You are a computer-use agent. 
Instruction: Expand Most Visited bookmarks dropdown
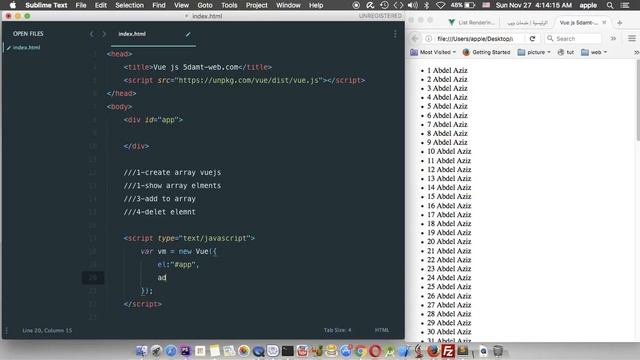pyautogui.click(x=433, y=52)
